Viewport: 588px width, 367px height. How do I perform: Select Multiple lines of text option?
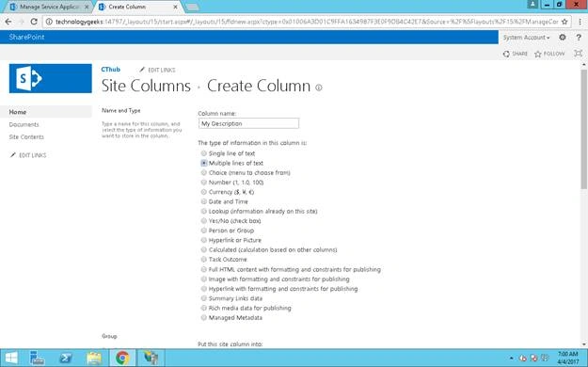point(203,163)
